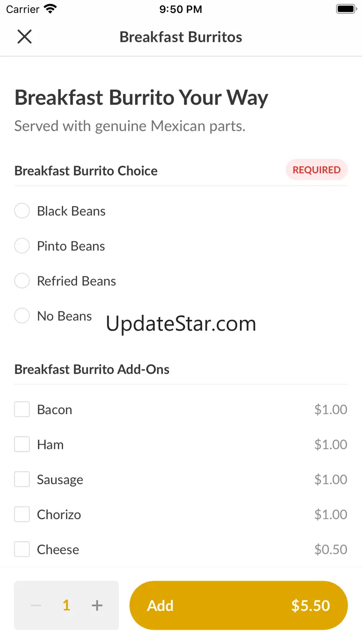
Task: Choose Pinto Beans option
Action: [x=22, y=246]
